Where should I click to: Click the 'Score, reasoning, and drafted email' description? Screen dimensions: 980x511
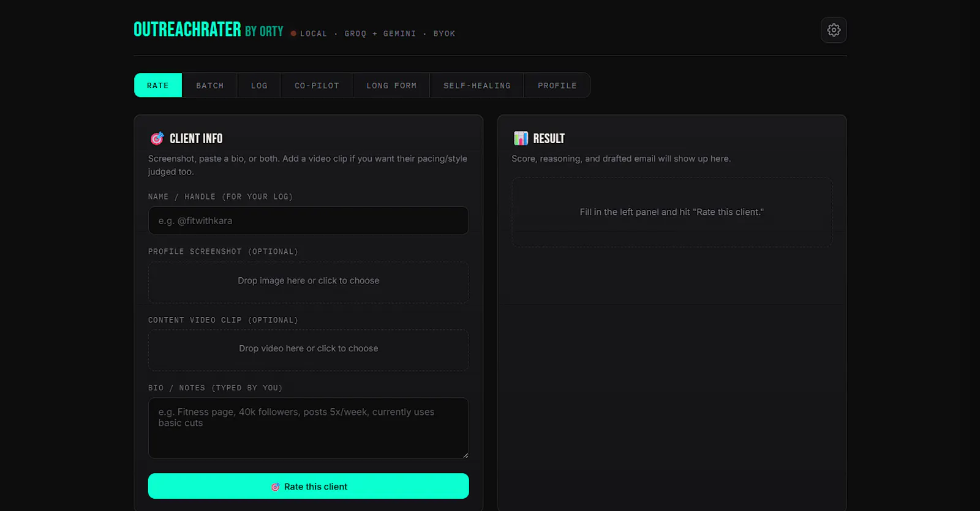pyautogui.click(x=621, y=159)
